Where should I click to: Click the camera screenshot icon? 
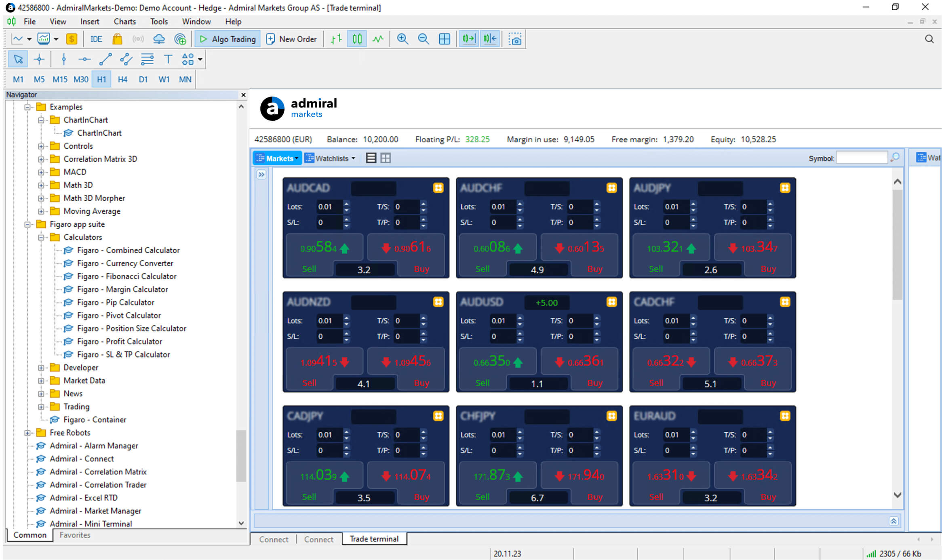515,39
